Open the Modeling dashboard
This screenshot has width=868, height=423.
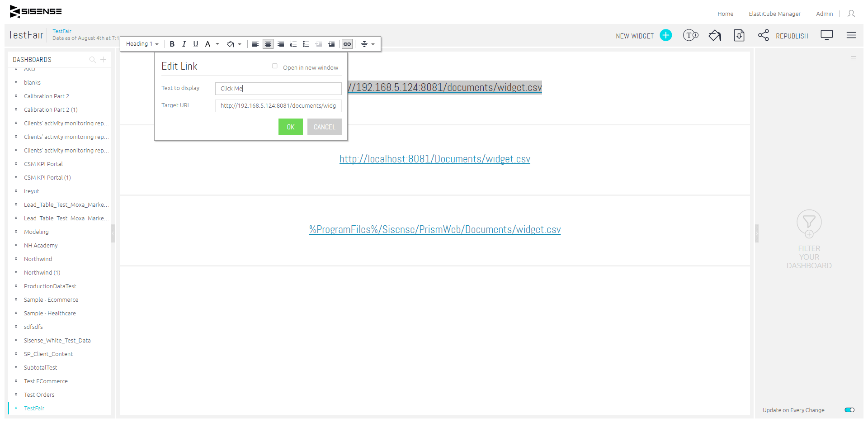click(36, 232)
